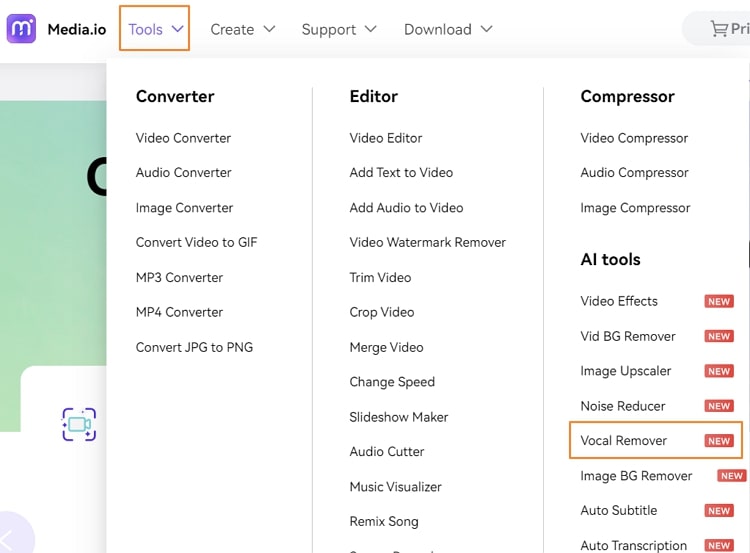
Task: Open Slideshow Maker
Action: pyautogui.click(x=399, y=417)
